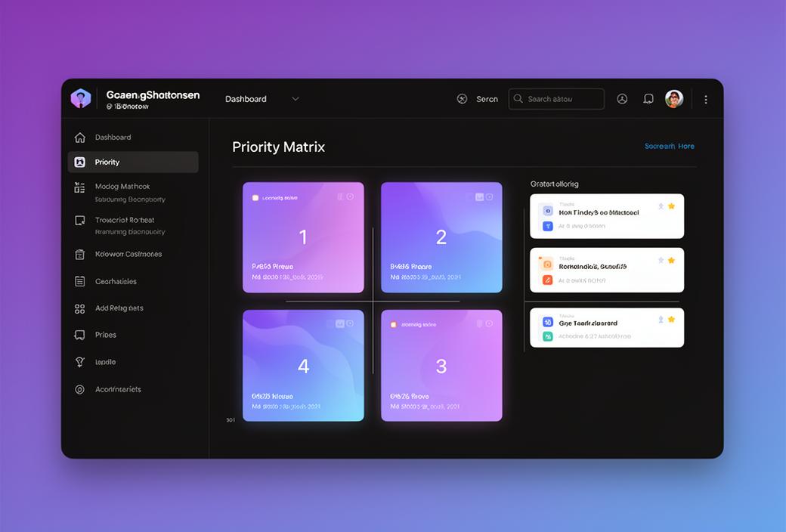Screen dimensions: 786x532
Task: Click the blue link beside Priority Matrix title
Action: click(669, 147)
